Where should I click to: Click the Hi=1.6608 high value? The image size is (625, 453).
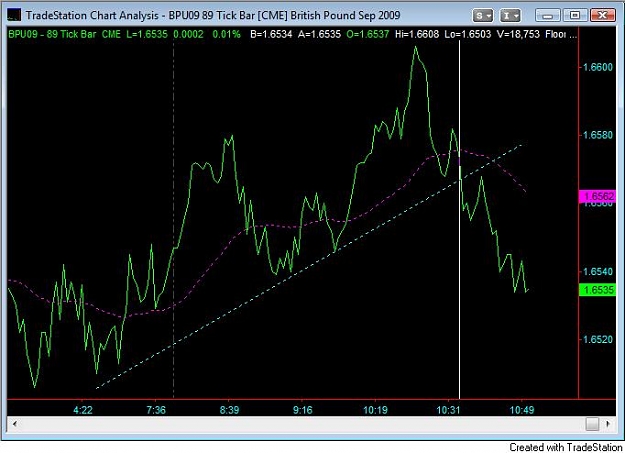point(417,34)
